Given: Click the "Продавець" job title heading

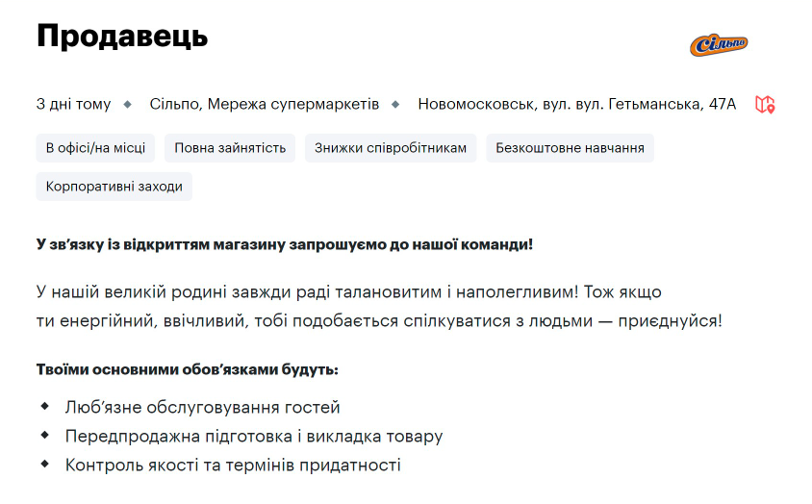Looking at the screenshot, I should tap(122, 37).
